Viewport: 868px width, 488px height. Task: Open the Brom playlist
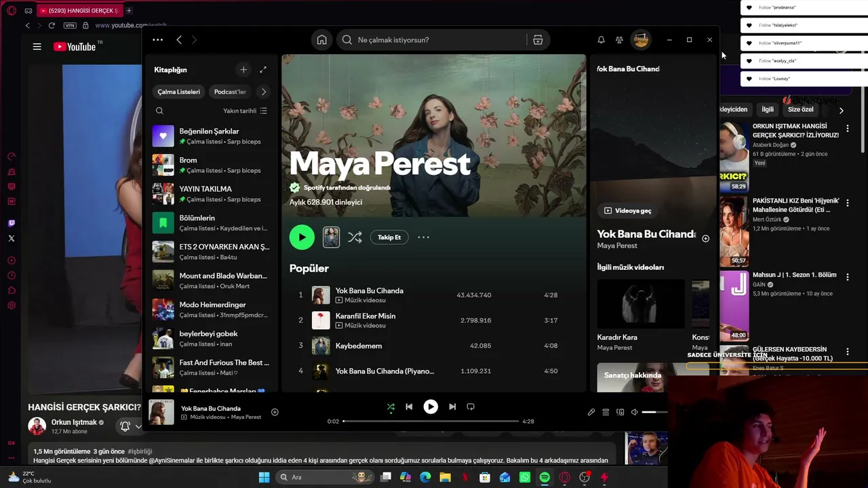click(212, 165)
